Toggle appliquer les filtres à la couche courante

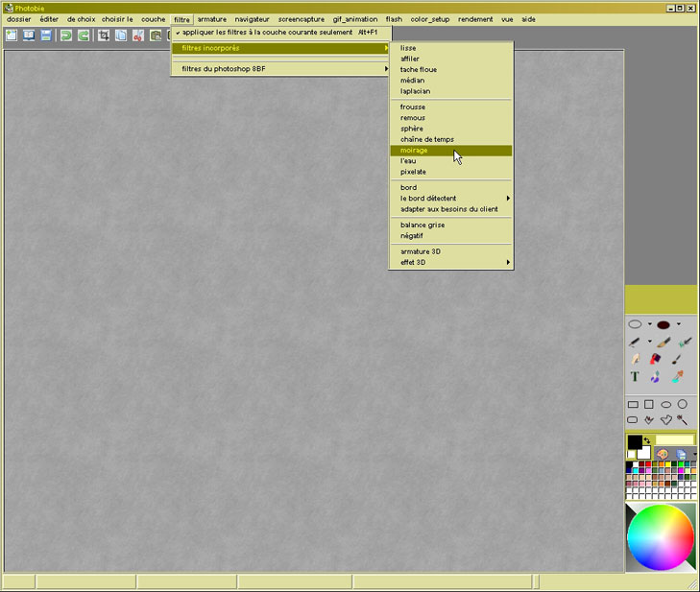point(267,32)
